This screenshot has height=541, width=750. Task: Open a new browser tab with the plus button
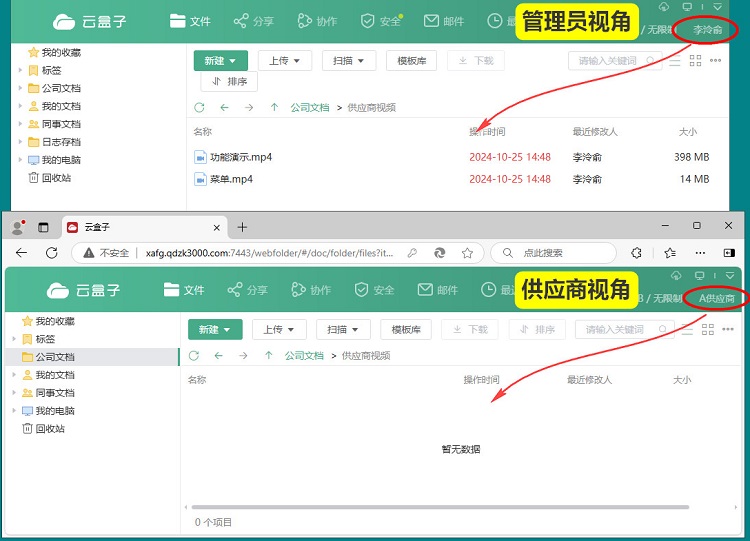click(242, 227)
